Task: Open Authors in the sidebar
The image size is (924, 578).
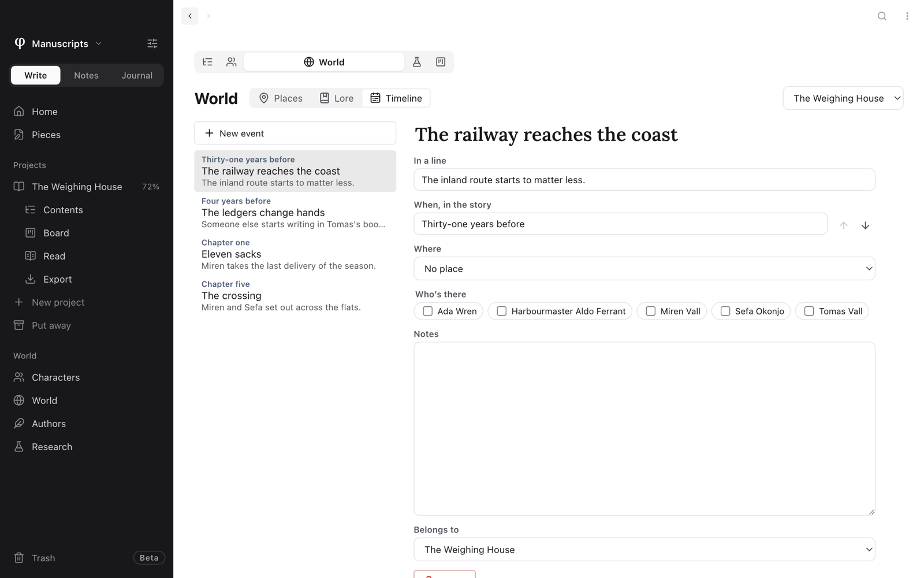Action: coord(87,424)
